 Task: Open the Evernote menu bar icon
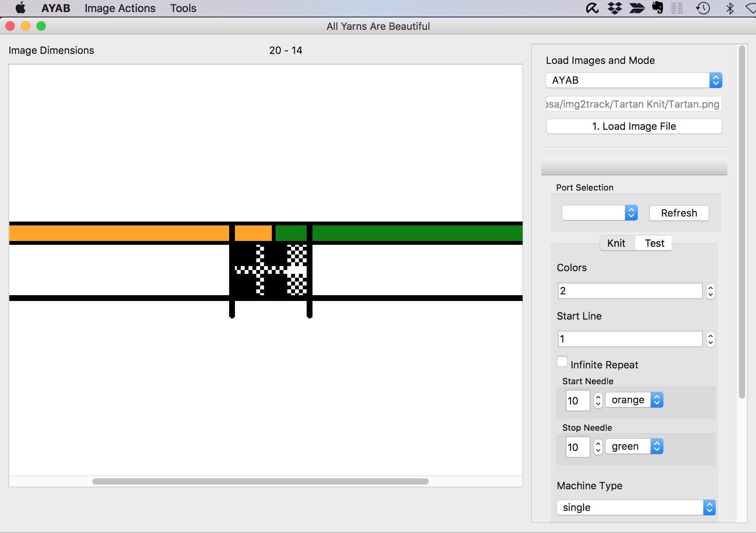(658, 8)
